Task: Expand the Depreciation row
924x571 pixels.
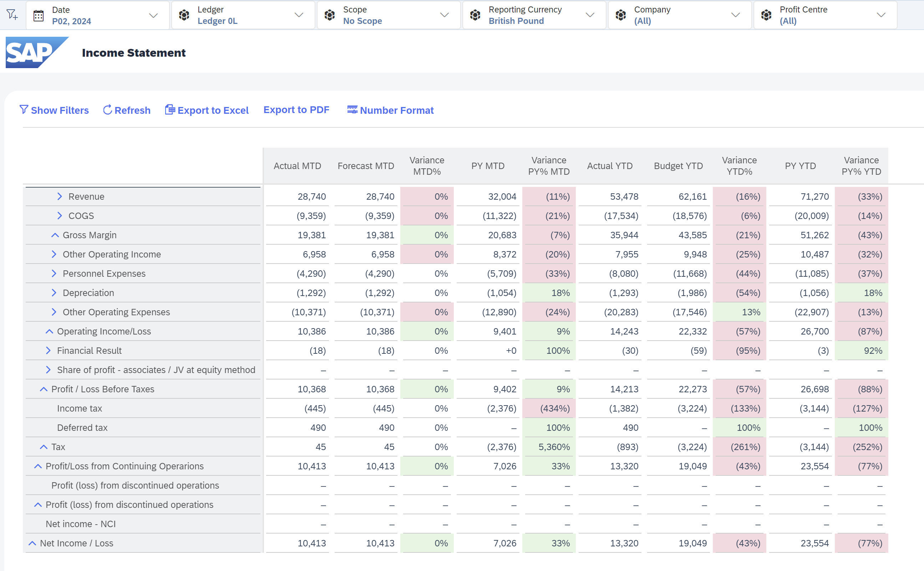Action: coord(54,293)
